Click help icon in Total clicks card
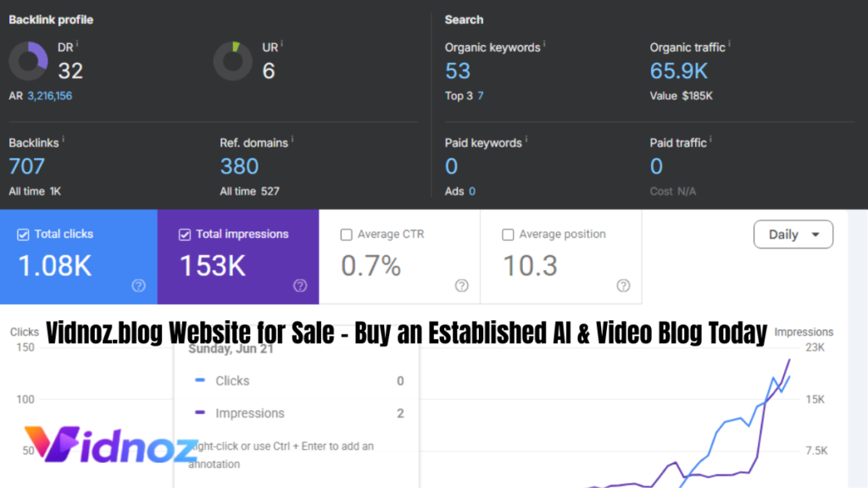Screen dimensions: 868x488 tap(138, 286)
